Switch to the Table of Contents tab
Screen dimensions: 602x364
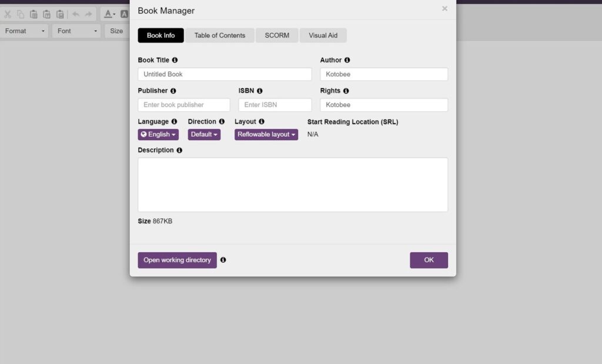[219, 35]
